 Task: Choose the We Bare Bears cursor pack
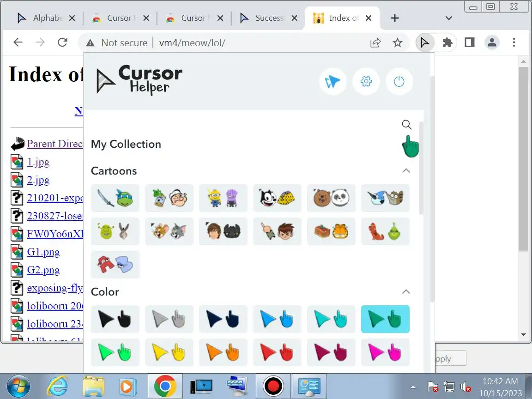[331, 198]
